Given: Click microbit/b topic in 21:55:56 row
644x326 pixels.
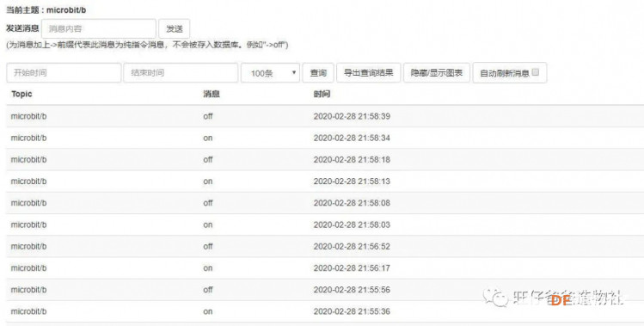Looking at the screenshot, I should point(28,290).
